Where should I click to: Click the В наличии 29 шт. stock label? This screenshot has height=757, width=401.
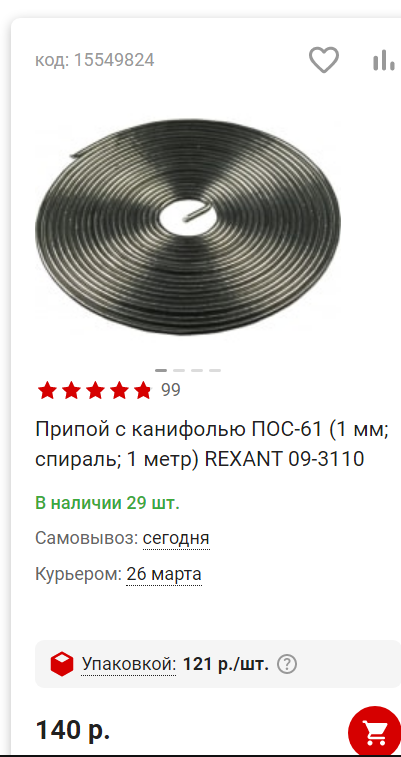click(107, 503)
